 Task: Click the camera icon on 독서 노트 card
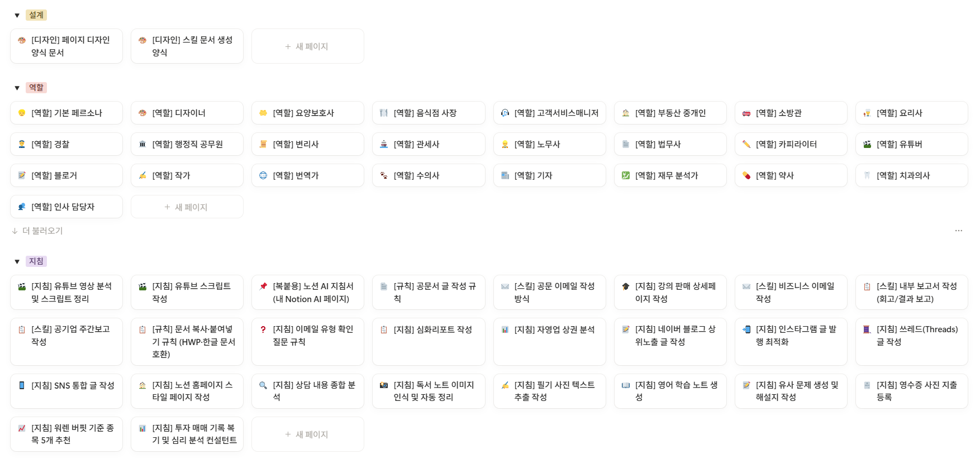point(384,385)
